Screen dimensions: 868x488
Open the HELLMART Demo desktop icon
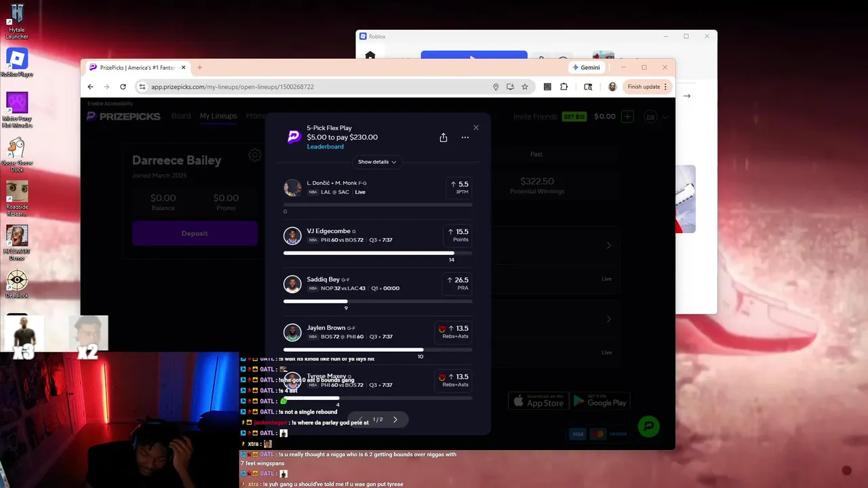(x=17, y=243)
